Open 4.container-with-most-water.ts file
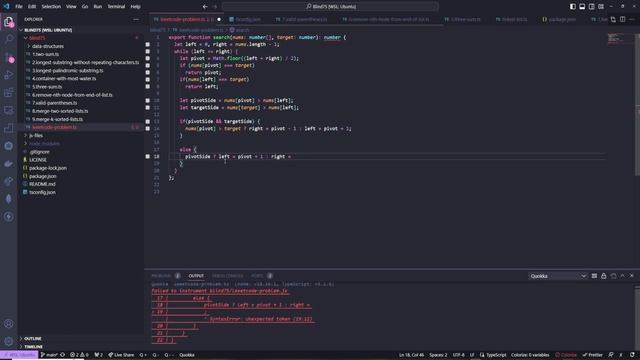This screenshot has height=360, width=640. [x=64, y=79]
